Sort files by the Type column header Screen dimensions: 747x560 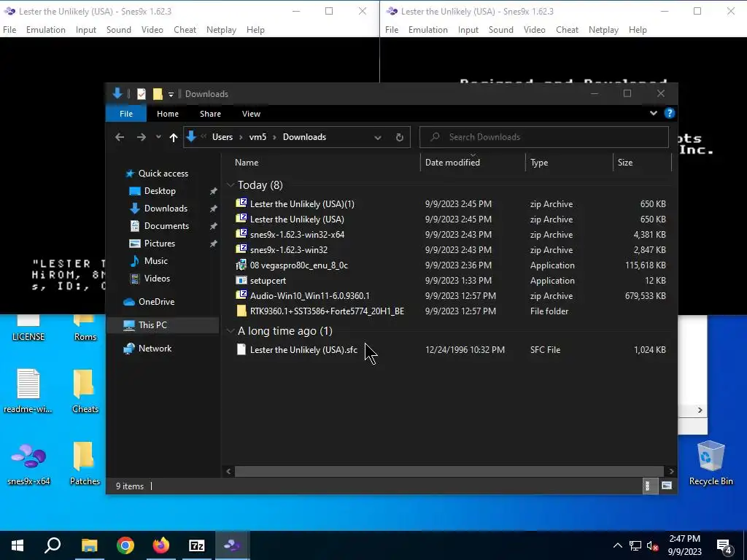[x=539, y=163]
